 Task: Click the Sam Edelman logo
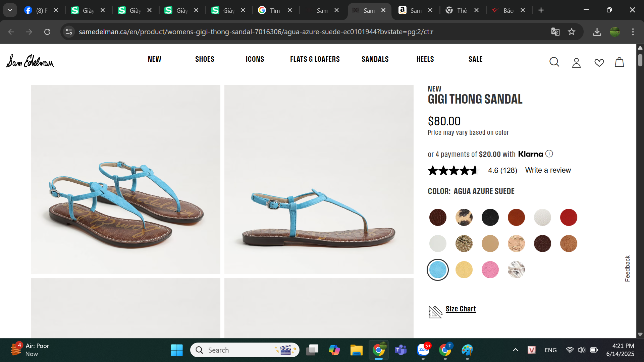[30, 61]
